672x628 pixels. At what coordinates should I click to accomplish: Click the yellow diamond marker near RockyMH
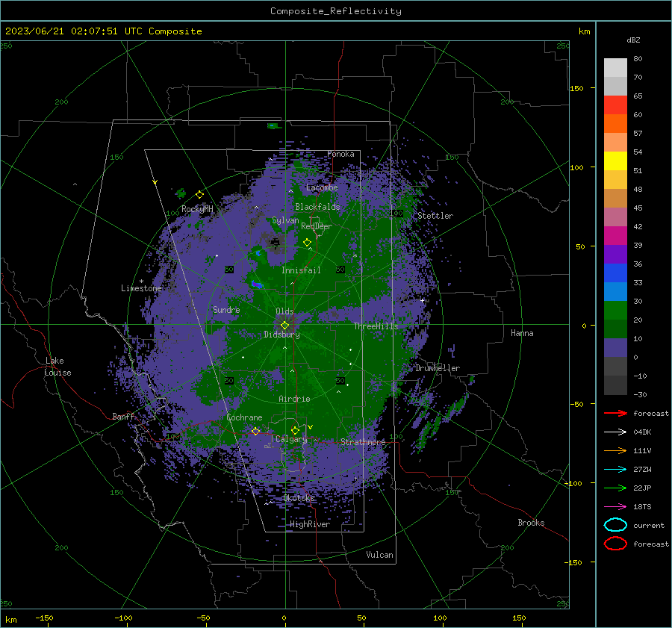click(x=199, y=195)
